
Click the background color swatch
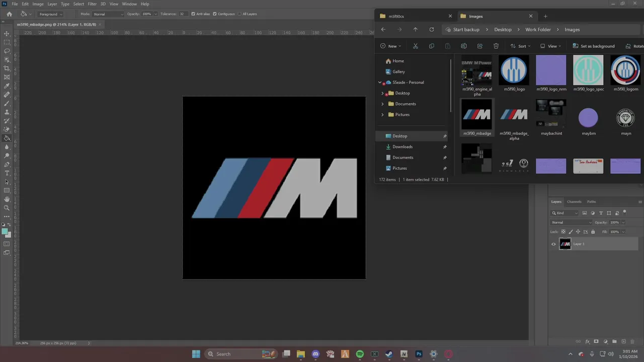coord(8,235)
